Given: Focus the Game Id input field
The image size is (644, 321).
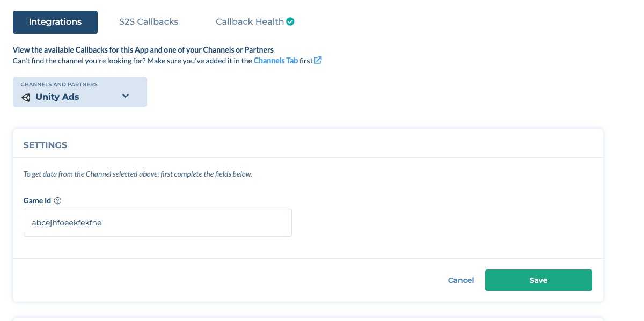Looking at the screenshot, I should (158, 223).
